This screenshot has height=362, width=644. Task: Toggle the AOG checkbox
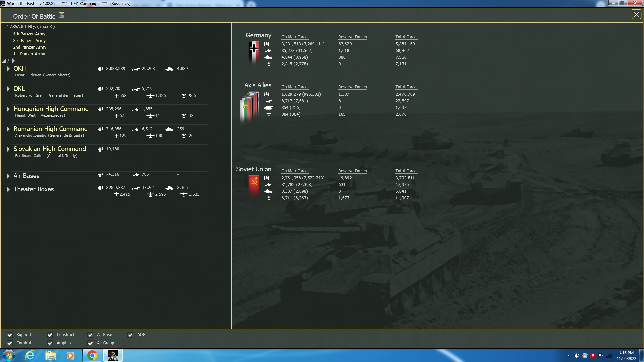click(130, 335)
